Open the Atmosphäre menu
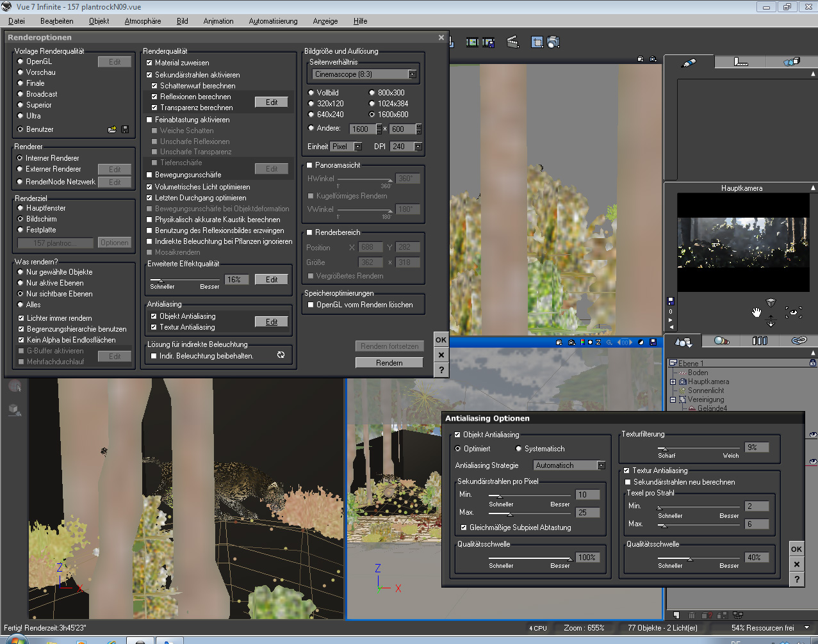 click(x=142, y=21)
